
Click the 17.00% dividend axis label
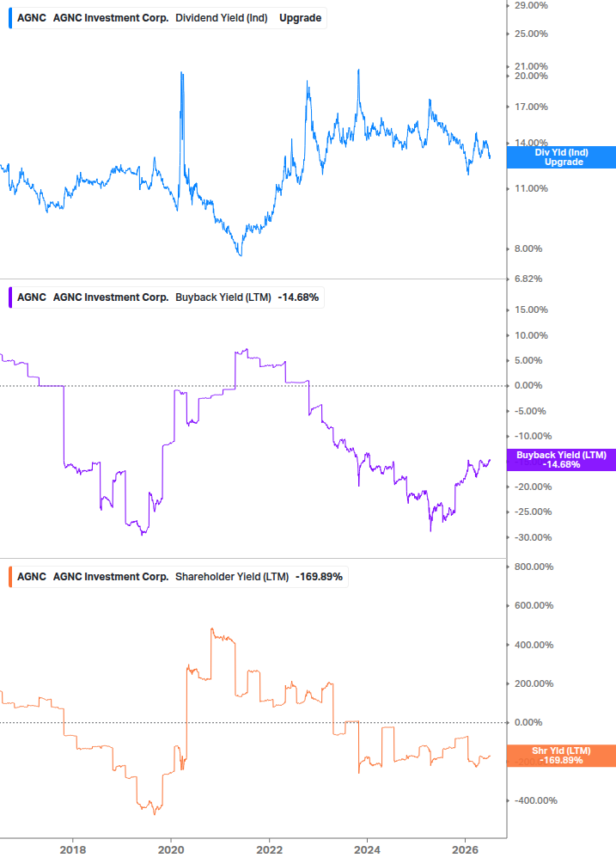pyautogui.click(x=531, y=107)
